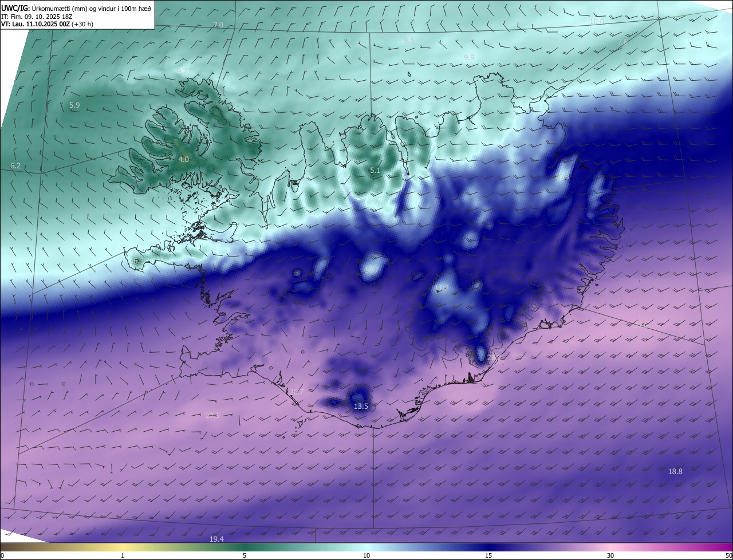Click the 15 tick label on the color scale
The width and height of the screenshot is (733, 560).
click(x=488, y=556)
